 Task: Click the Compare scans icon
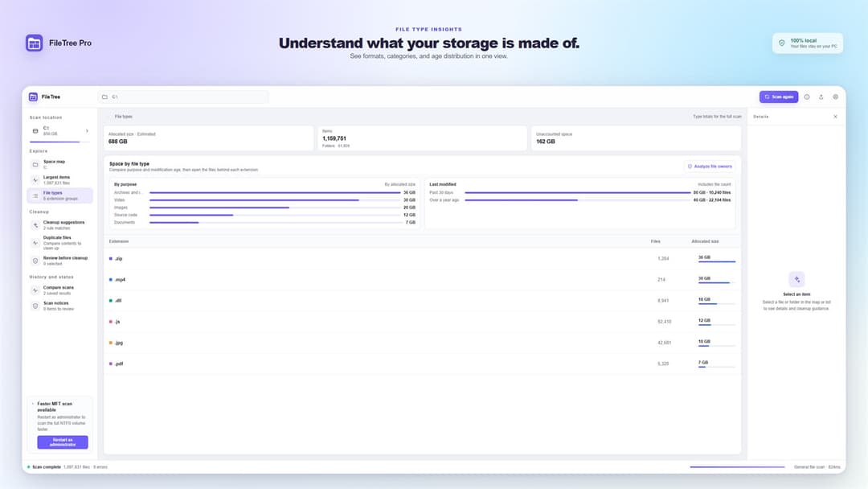click(35, 290)
